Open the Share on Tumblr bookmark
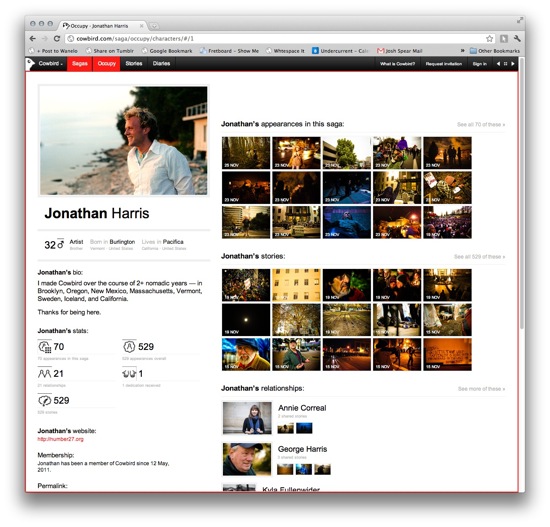 tap(110, 51)
